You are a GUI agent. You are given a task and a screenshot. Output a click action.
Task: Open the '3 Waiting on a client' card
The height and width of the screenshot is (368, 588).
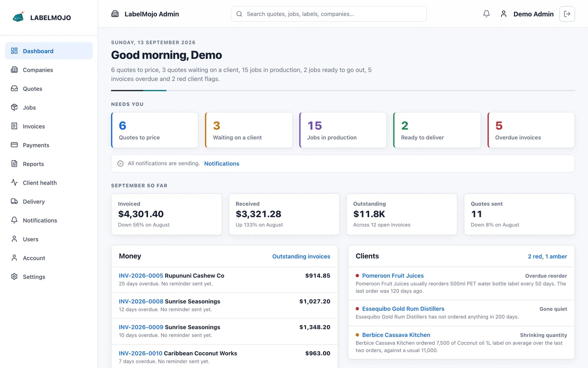click(x=249, y=130)
